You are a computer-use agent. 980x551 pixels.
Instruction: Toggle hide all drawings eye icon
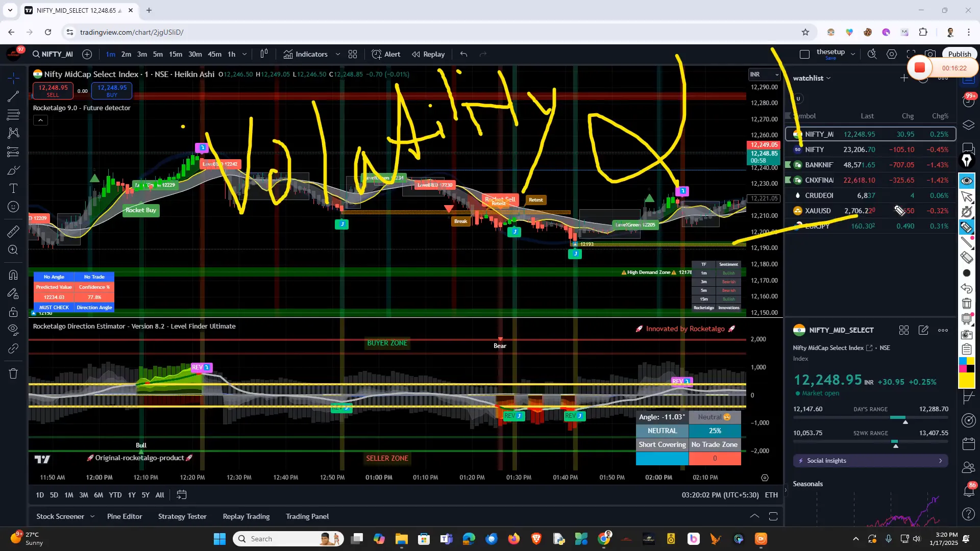(x=13, y=329)
